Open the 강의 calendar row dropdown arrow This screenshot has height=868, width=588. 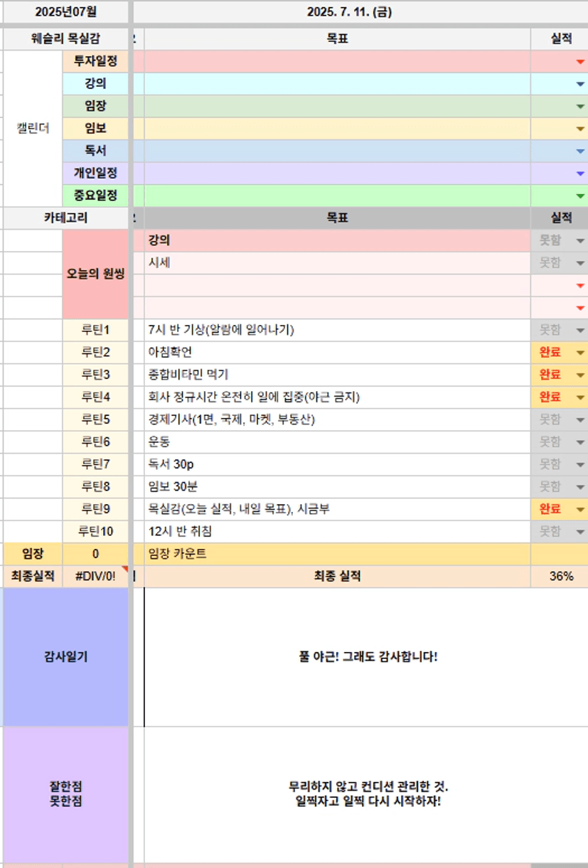(x=580, y=84)
